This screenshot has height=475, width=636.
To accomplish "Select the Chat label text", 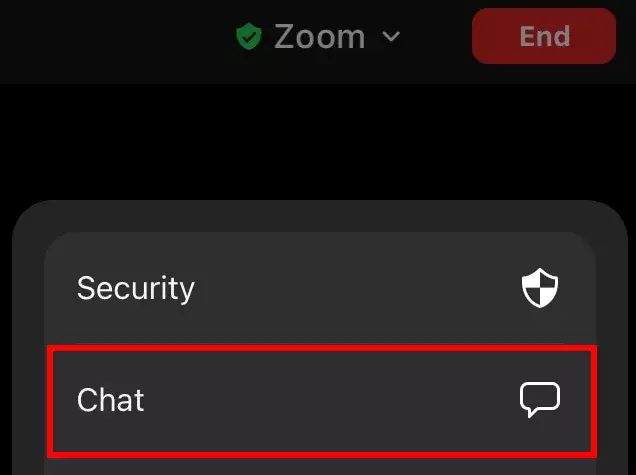I will 111,400.
